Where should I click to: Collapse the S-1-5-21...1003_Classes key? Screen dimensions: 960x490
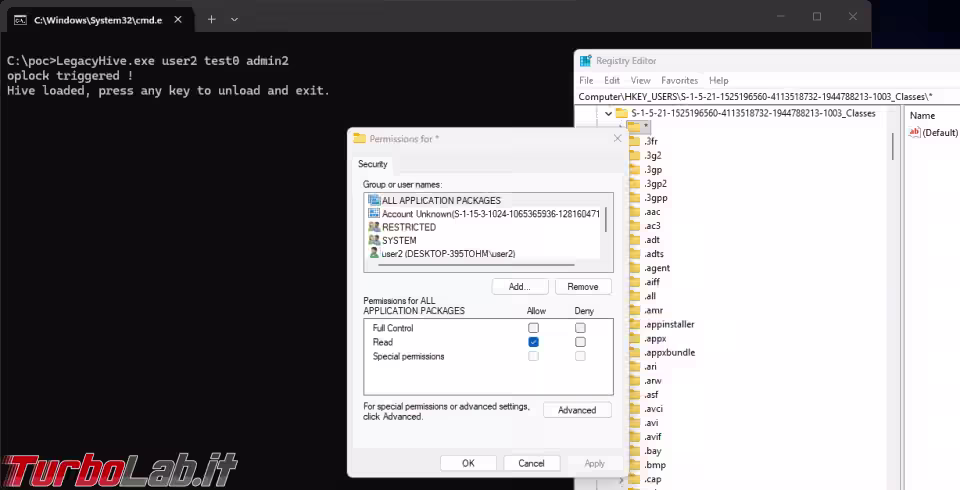coord(608,113)
